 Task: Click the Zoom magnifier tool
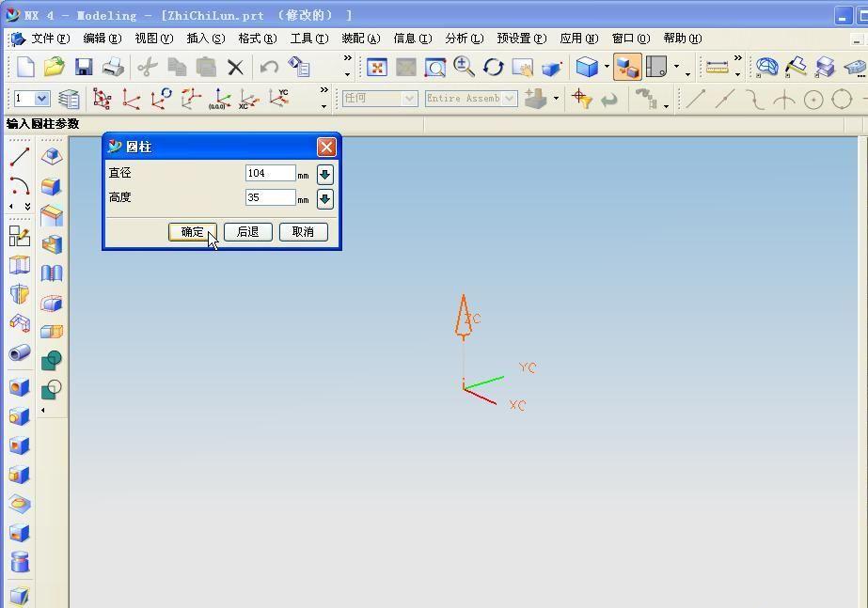coord(464,67)
